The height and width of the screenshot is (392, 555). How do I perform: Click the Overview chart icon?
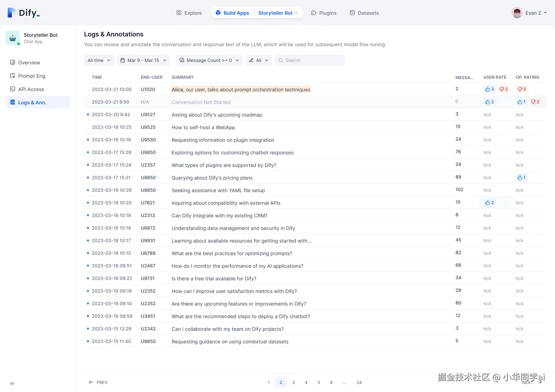coord(13,62)
